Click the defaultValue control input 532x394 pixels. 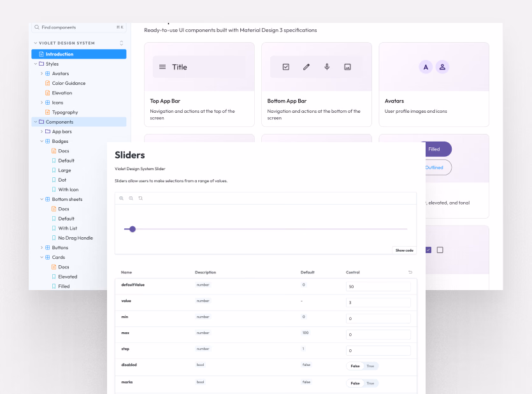pyautogui.click(x=378, y=286)
